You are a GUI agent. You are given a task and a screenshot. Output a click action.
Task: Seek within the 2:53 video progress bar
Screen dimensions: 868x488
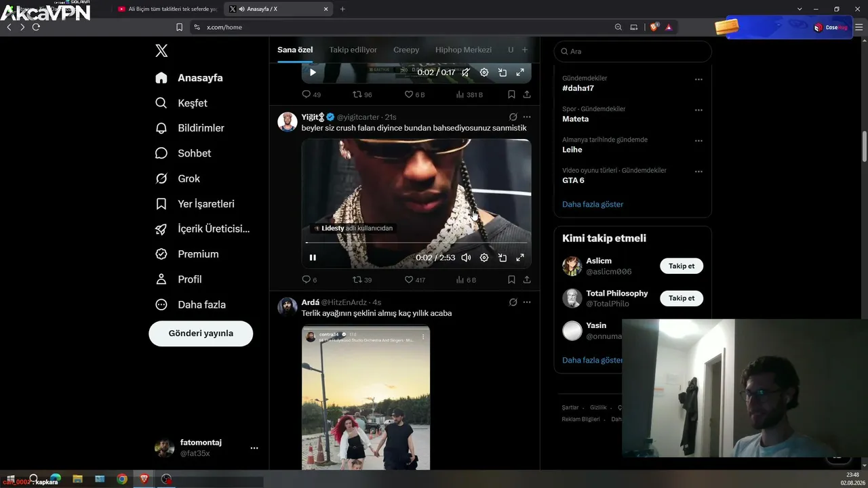coord(416,242)
